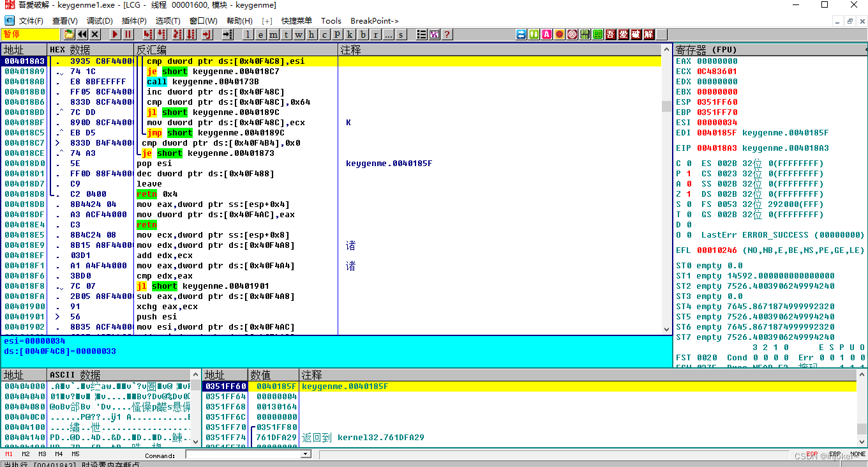Screen dimensions: 868x467
Task: Click the red target plugin icon
Action: pyautogui.click(x=572, y=34)
